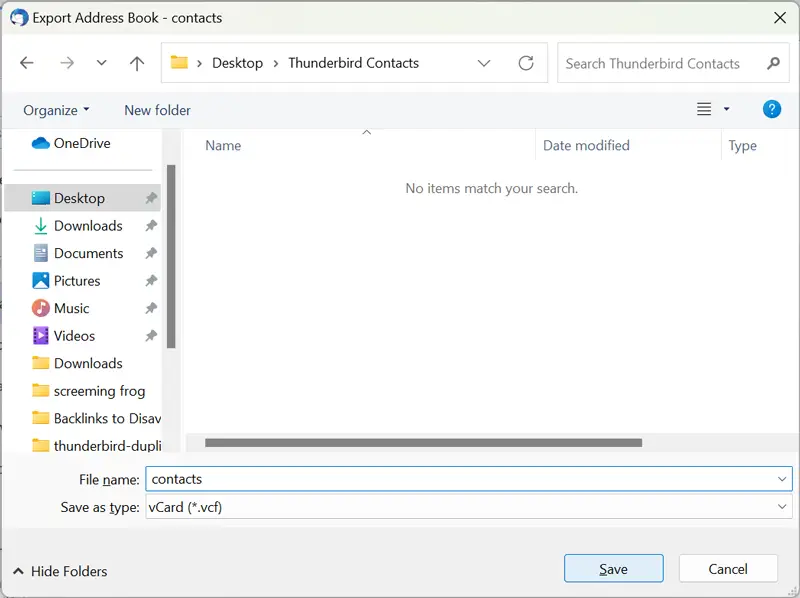This screenshot has height=598, width=800.
Task: Click the Up one level arrow
Action: coord(137,63)
